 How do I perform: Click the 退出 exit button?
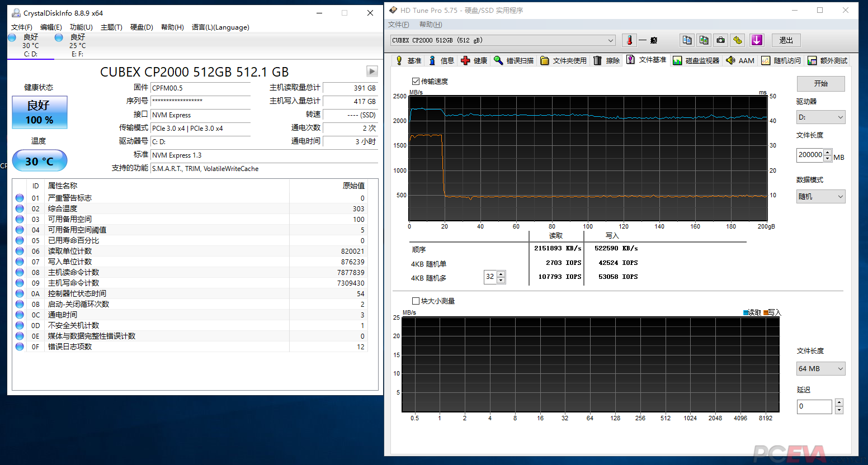(x=786, y=40)
